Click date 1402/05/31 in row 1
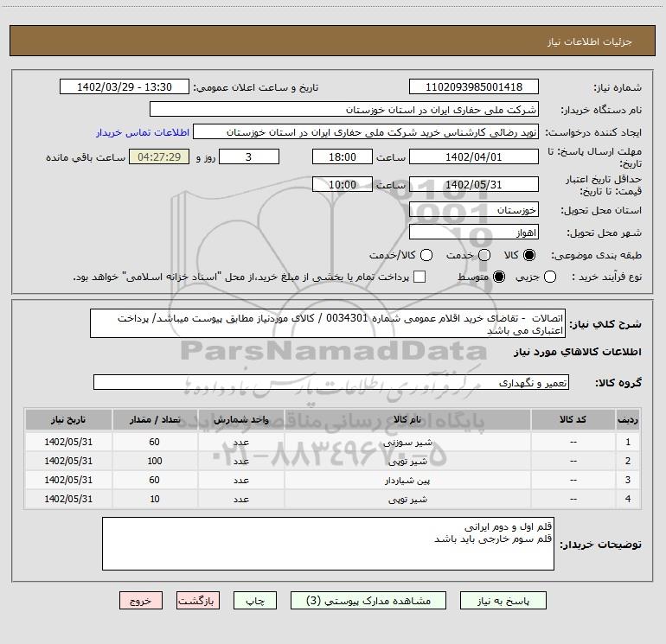 tap(68, 442)
